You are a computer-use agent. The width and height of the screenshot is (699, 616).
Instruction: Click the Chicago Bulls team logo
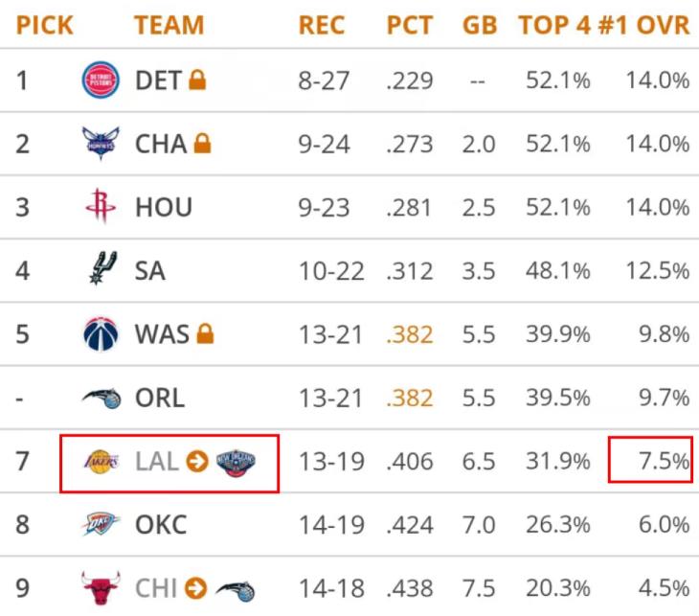click(x=101, y=587)
